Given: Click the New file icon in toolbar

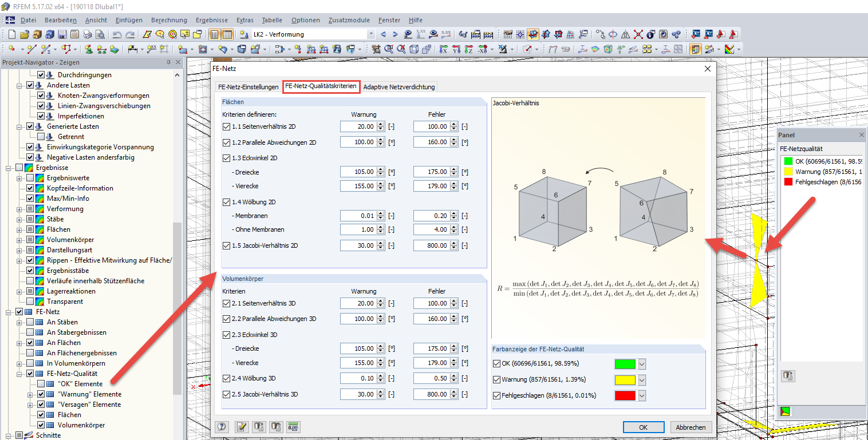Looking at the screenshot, I should (11, 34).
